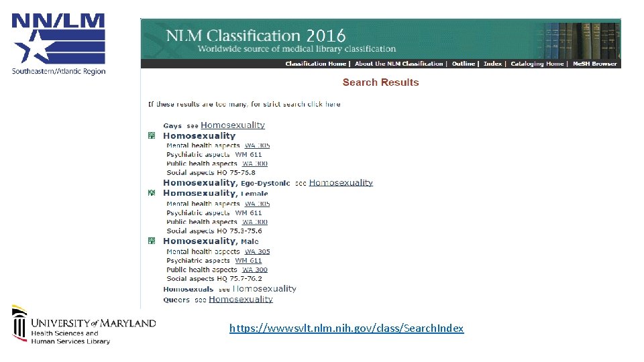Open Cataloging Home in navigation bar
Viewport: 644px width, 362px height.
pyautogui.click(x=537, y=64)
